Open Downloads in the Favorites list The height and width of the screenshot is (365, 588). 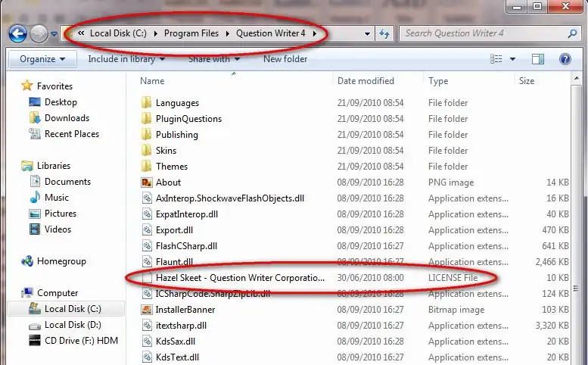click(x=67, y=118)
